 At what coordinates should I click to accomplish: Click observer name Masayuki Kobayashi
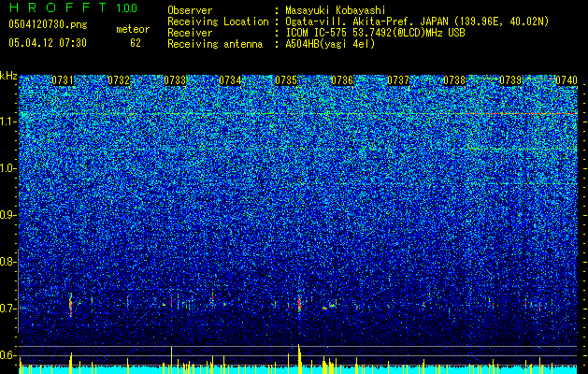(336, 10)
